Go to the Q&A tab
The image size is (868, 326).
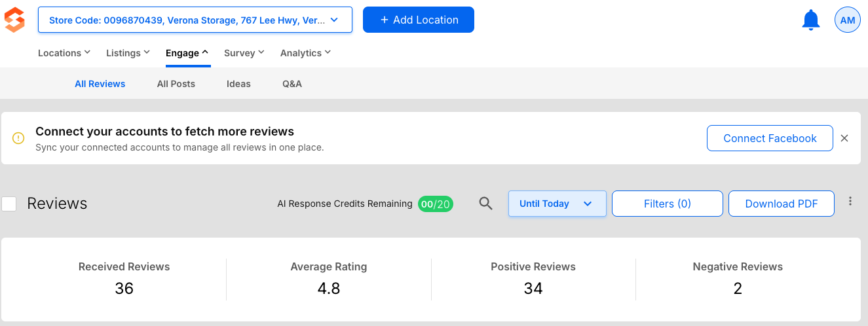[292, 84]
